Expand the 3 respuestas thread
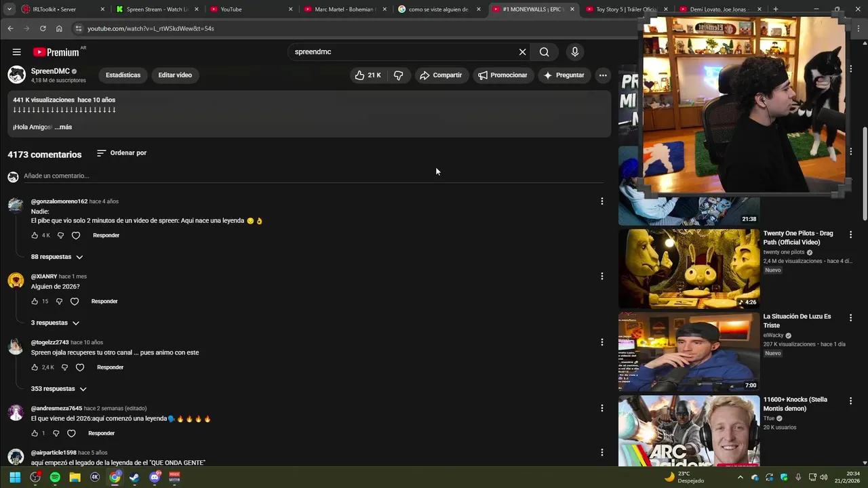This screenshot has width=868, height=488. click(55, 323)
